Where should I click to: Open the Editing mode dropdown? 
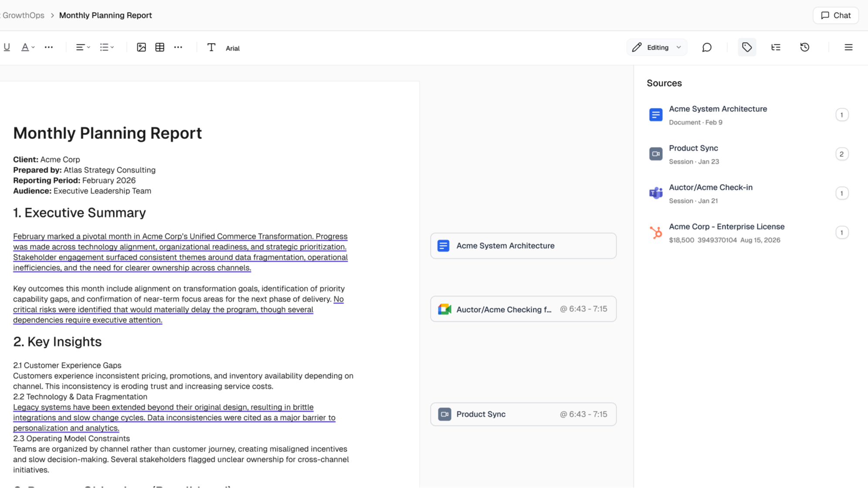point(657,47)
